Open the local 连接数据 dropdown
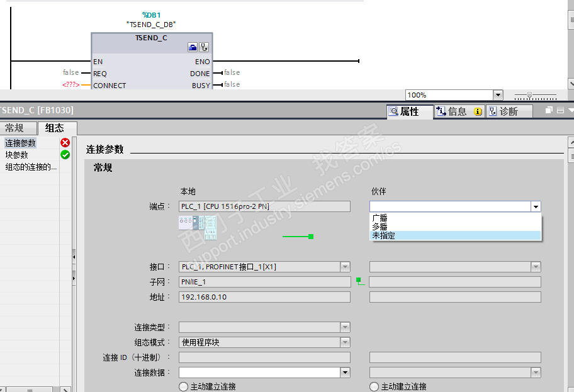Screen dimensions: 574x392 345,372
